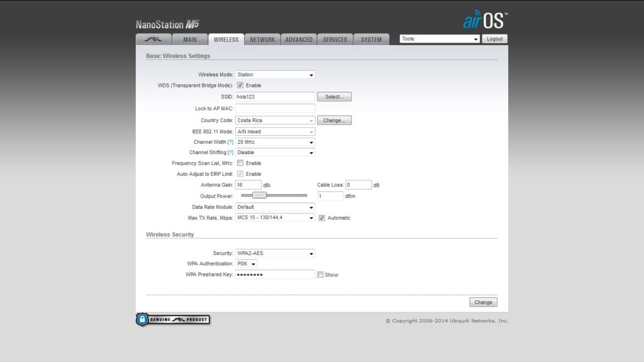Open Wireless Mode dropdown
Image resolution: width=644 pixels, height=362 pixels.
point(275,75)
